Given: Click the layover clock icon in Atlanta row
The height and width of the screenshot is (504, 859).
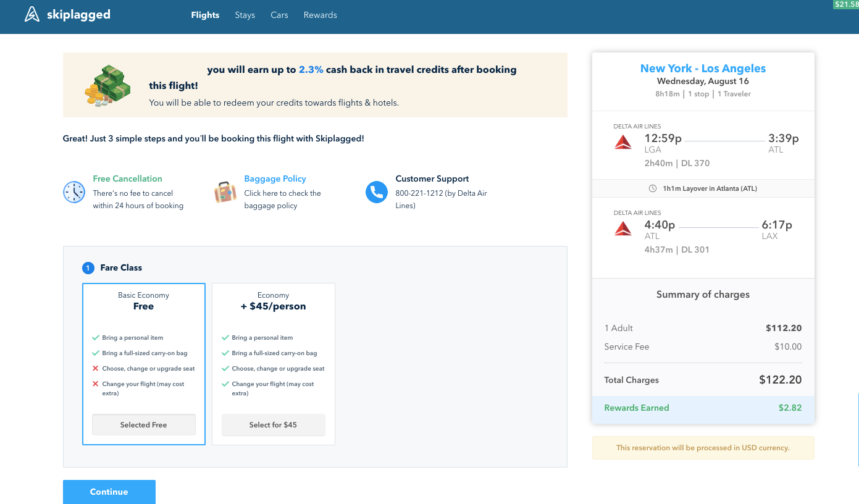Looking at the screenshot, I should pos(653,188).
